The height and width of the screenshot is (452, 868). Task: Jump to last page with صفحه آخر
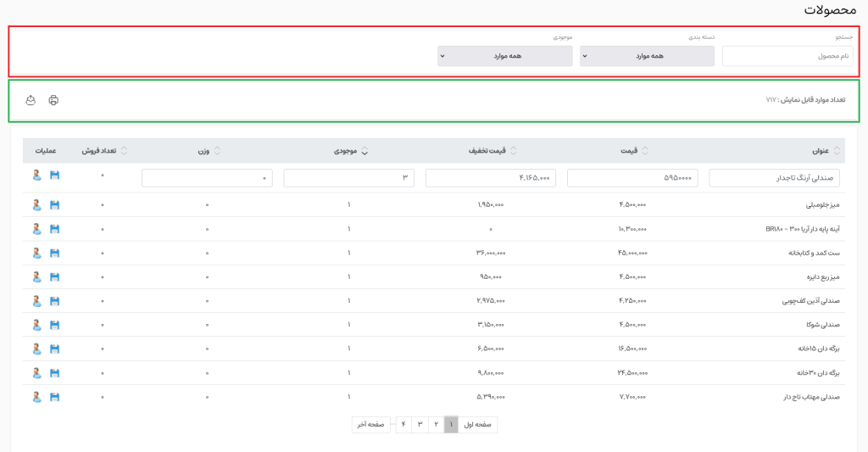[x=370, y=424]
